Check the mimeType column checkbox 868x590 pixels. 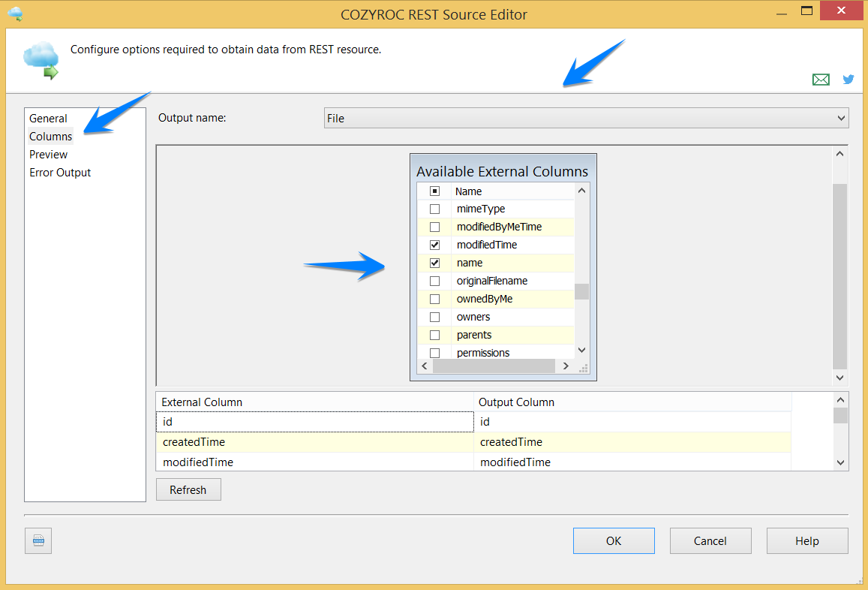pos(434,209)
